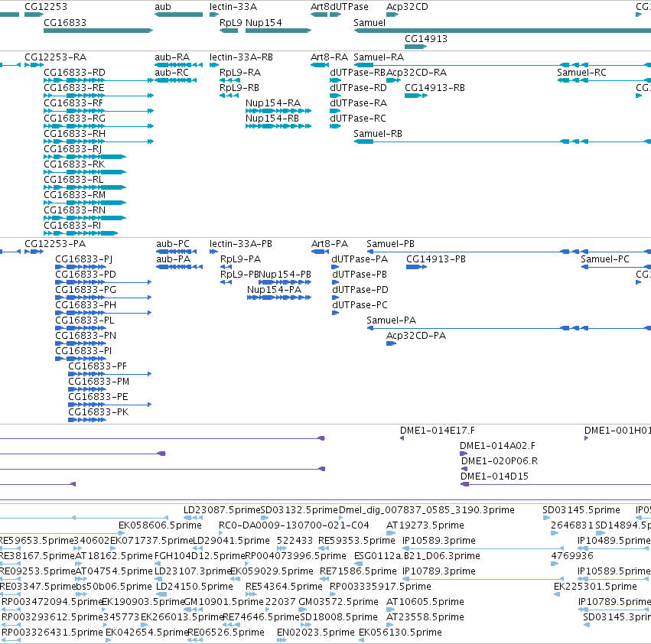Select the CG14913 gene label
The height and width of the screenshot is (644, 651).
tap(426, 38)
